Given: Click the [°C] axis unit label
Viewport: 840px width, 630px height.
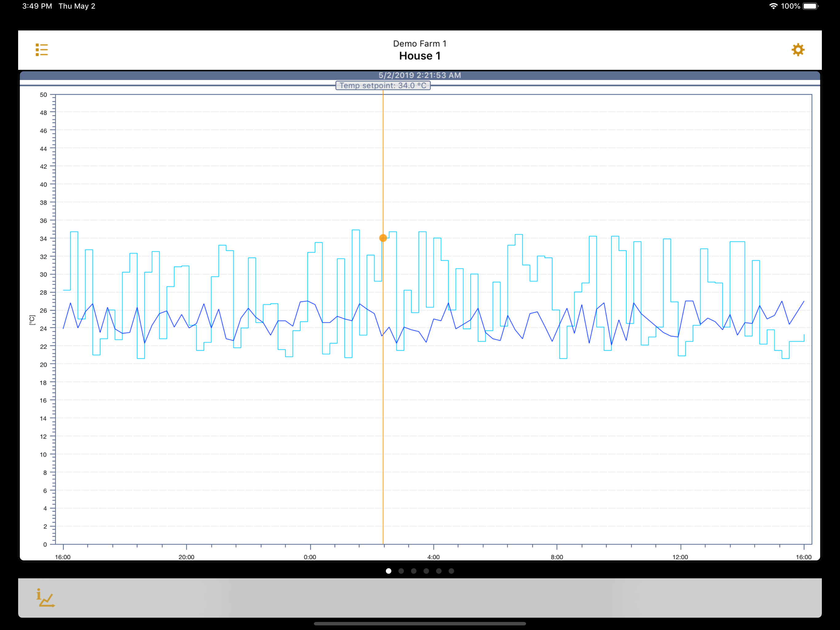Looking at the screenshot, I should [32, 320].
